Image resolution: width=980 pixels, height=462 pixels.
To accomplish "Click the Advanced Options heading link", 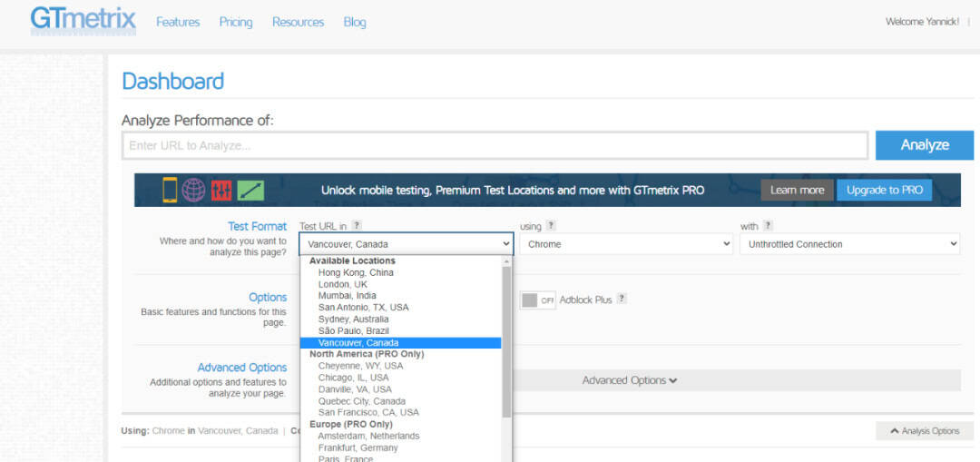I will coord(242,368).
